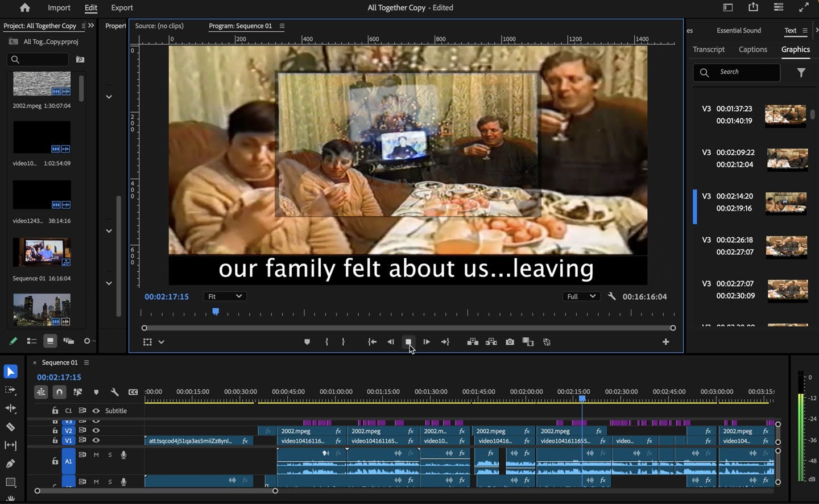Open the Full playback resolution dropdown
819x504 pixels.
click(580, 296)
